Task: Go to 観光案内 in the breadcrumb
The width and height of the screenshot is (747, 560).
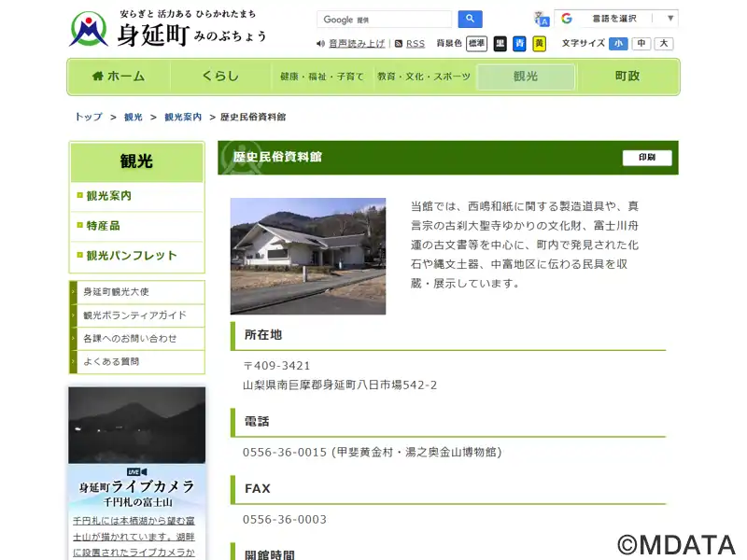Action: point(183,118)
